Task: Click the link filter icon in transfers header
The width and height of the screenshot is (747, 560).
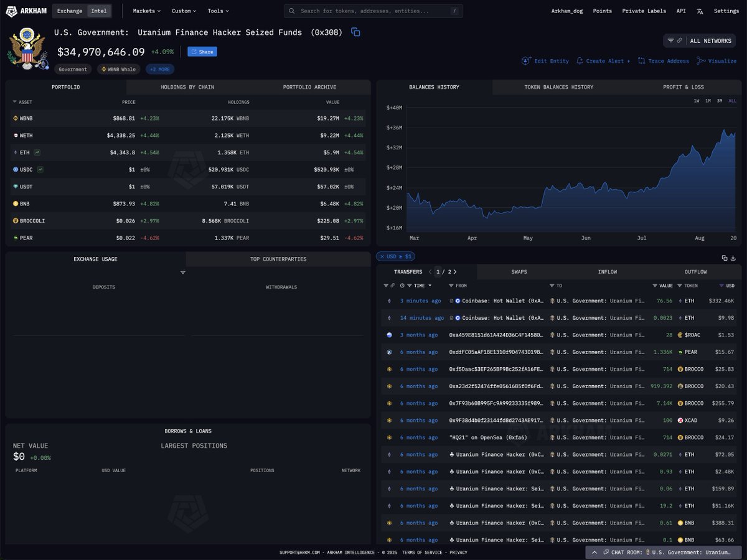Action: click(392, 286)
